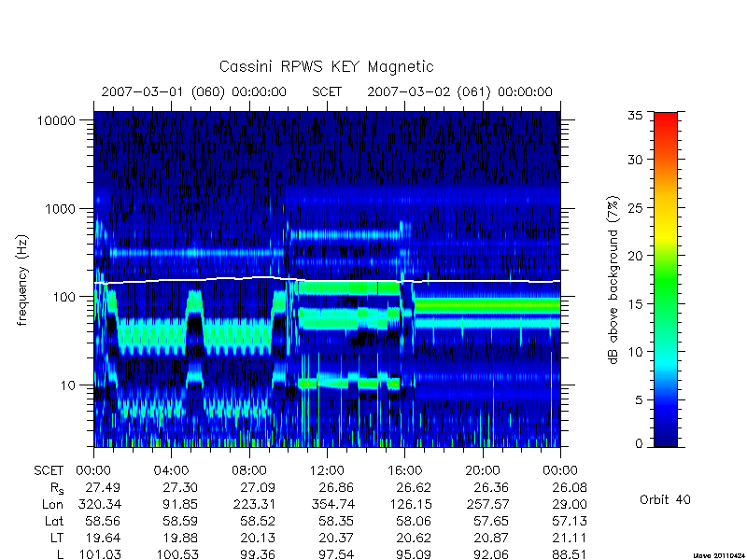Click the colorbar tick value 5

639,399
